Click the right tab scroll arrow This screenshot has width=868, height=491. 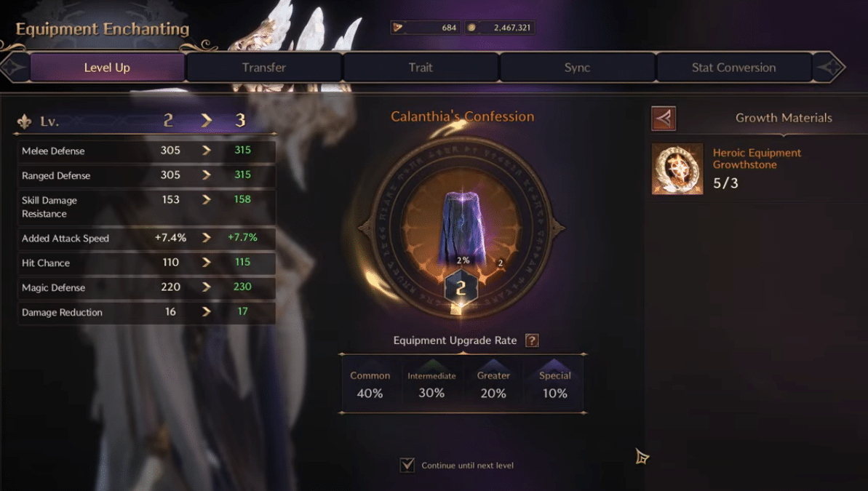(829, 68)
